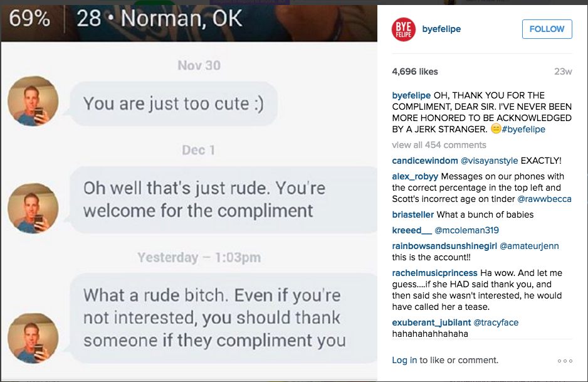Open the #byefelipe hashtag
Screen dimensions: 588x382
coord(523,129)
